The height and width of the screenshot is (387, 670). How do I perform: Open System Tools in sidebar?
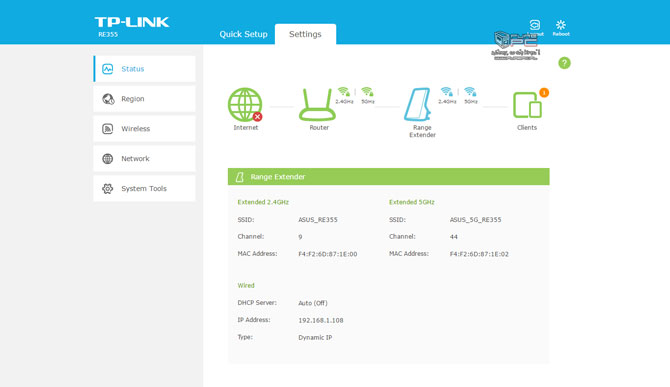(144, 188)
